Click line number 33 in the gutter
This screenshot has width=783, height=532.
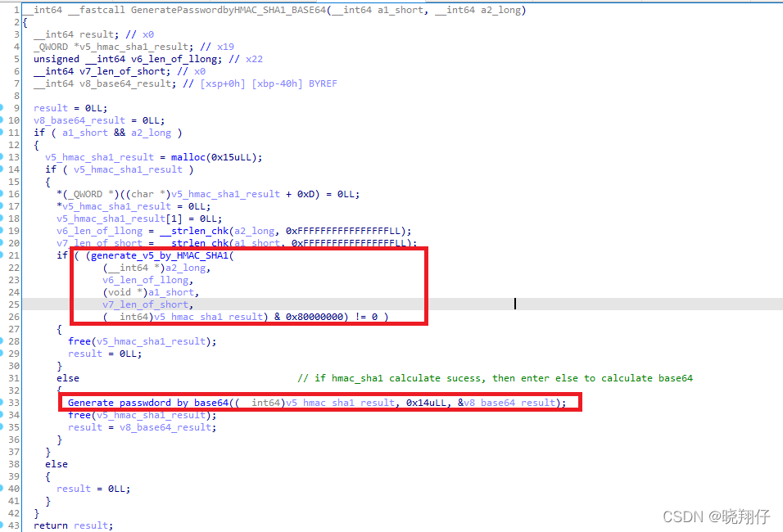[x=13, y=403]
